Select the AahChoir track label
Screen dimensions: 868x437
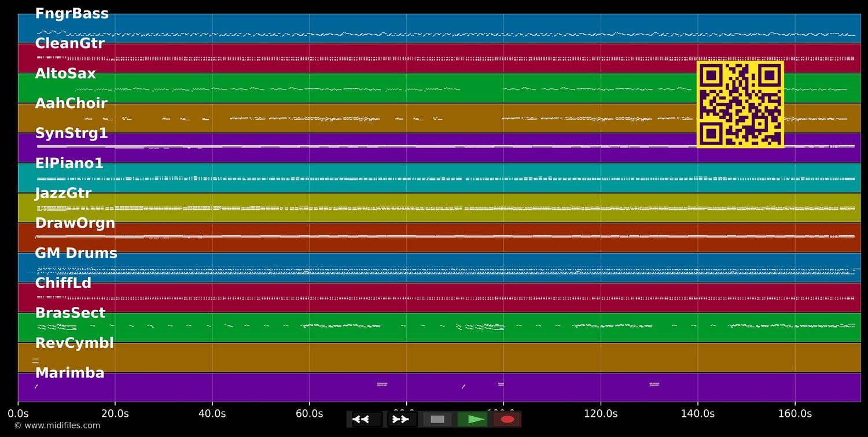tap(71, 104)
